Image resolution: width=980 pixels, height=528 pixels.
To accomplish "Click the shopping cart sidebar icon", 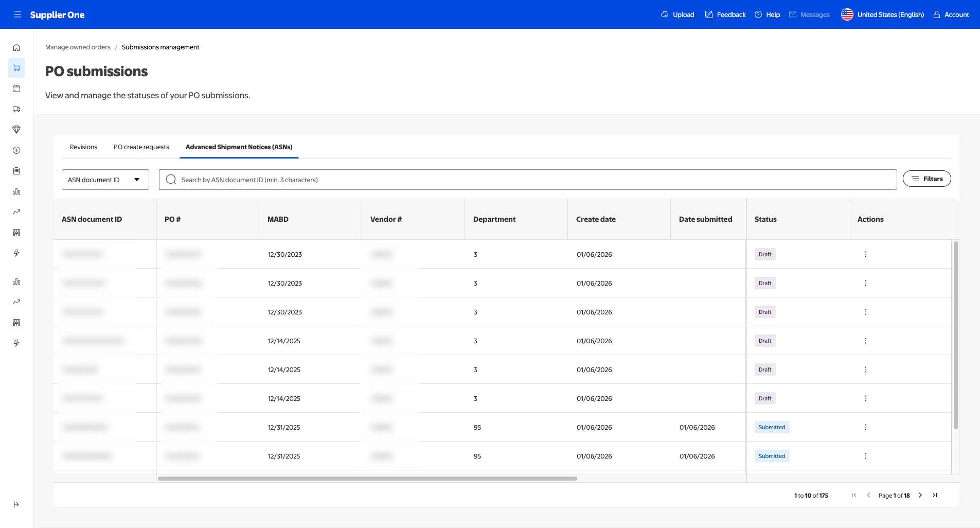I will pos(16,68).
